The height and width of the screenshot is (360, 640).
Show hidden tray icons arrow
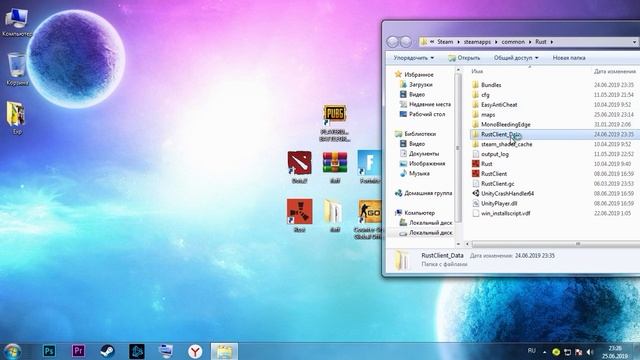click(x=544, y=352)
